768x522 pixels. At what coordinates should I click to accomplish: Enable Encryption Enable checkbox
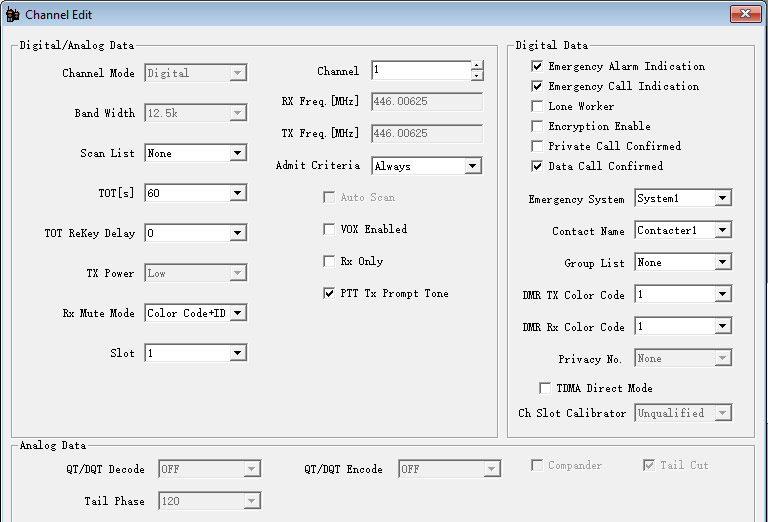(537, 127)
